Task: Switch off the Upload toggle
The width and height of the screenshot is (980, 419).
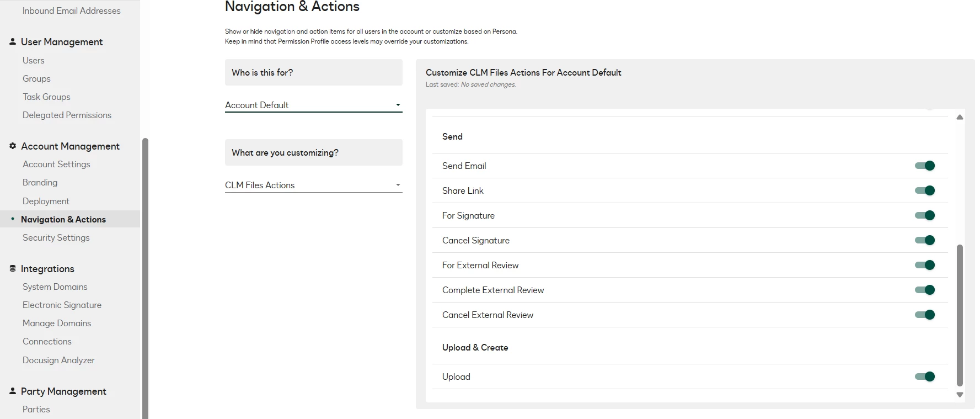Action: (925, 376)
